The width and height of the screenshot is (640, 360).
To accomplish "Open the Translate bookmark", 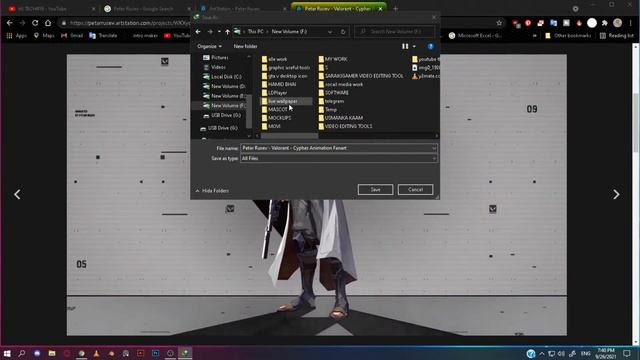I will point(103,36).
